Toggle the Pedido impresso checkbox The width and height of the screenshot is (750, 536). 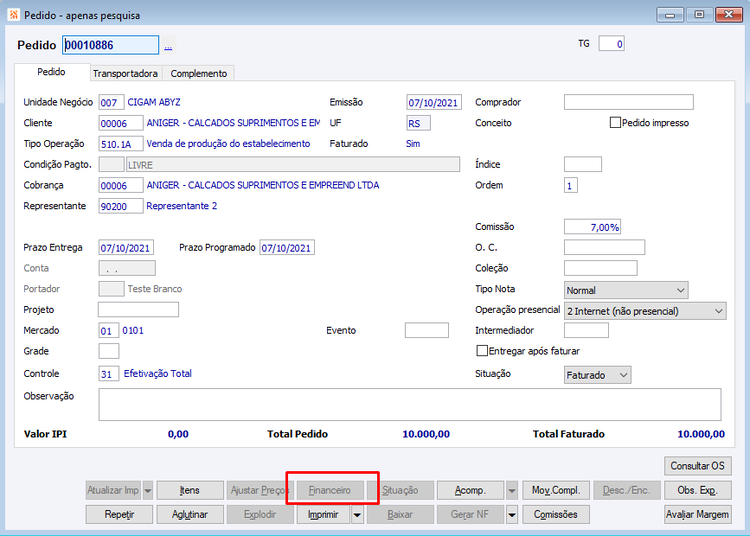coord(615,122)
